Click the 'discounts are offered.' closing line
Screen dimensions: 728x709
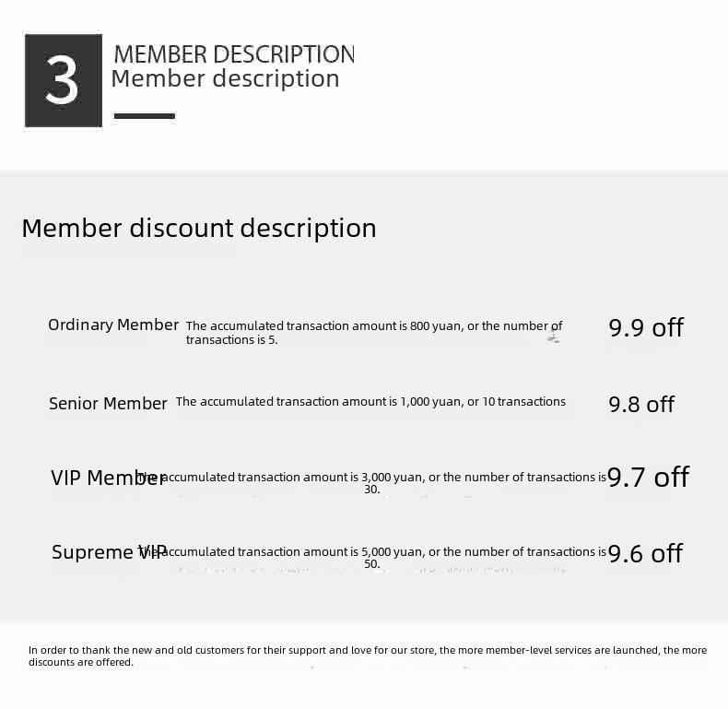pyautogui.click(x=81, y=662)
